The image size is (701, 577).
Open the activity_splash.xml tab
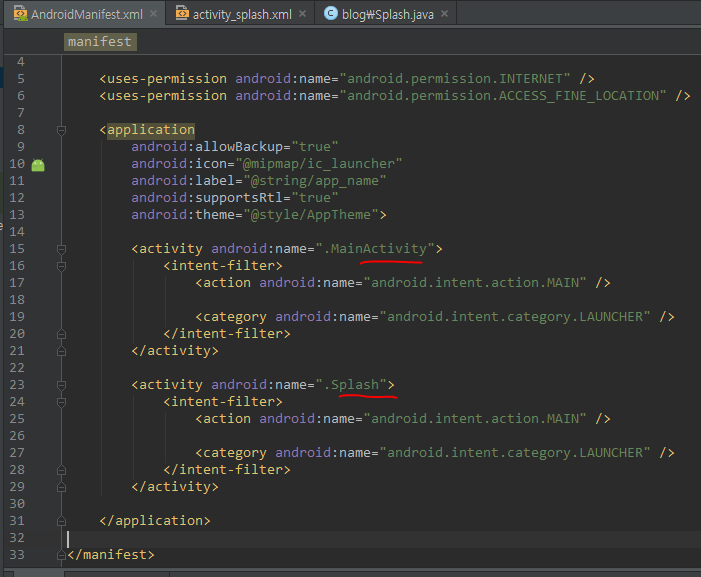point(240,14)
